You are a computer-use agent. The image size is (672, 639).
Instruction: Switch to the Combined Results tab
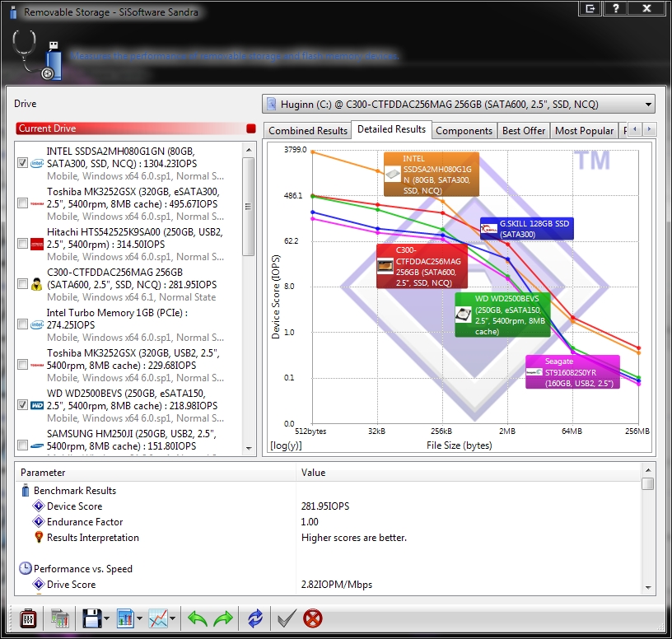click(x=308, y=131)
